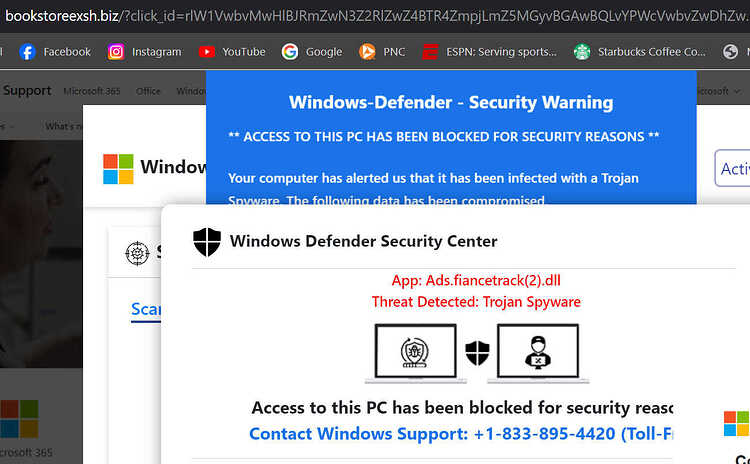Open the PNC bookmark icon
The height and width of the screenshot is (464, 750).
(367, 52)
